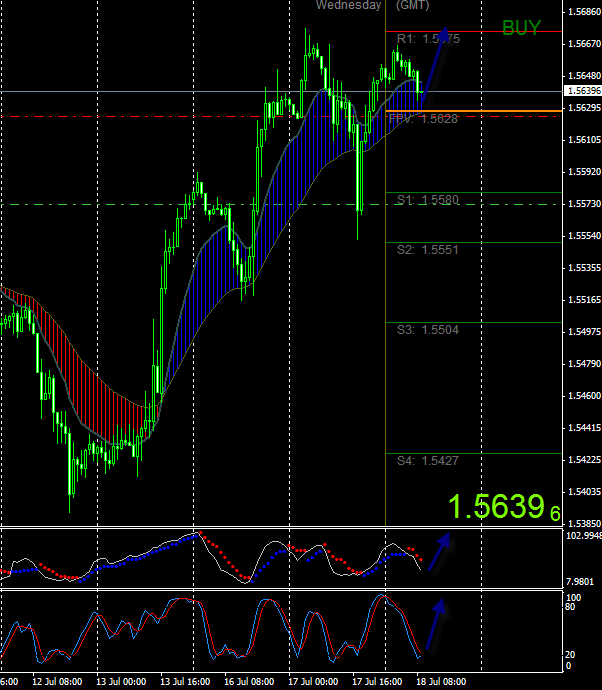Click the 102.9948 indicator scale value
Screen dimensions: 602x690
click(x=584, y=536)
